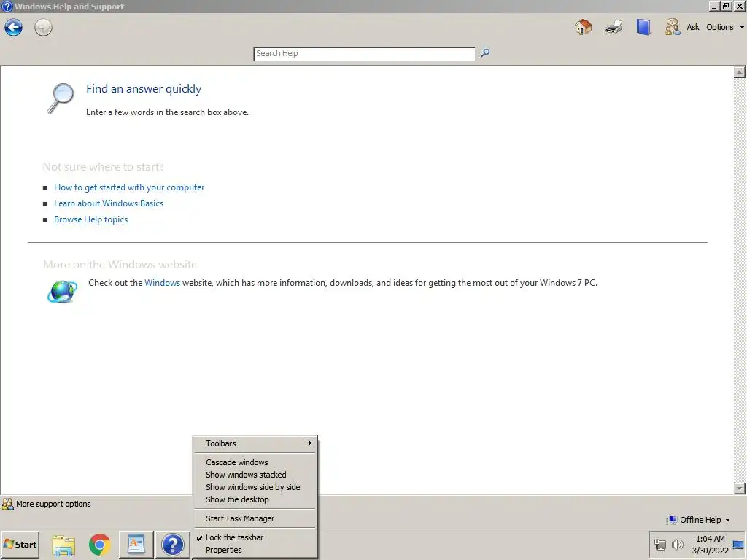The height and width of the screenshot is (560, 747).
Task: Open Help and Support home icon
Action: pyautogui.click(x=583, y=27)
